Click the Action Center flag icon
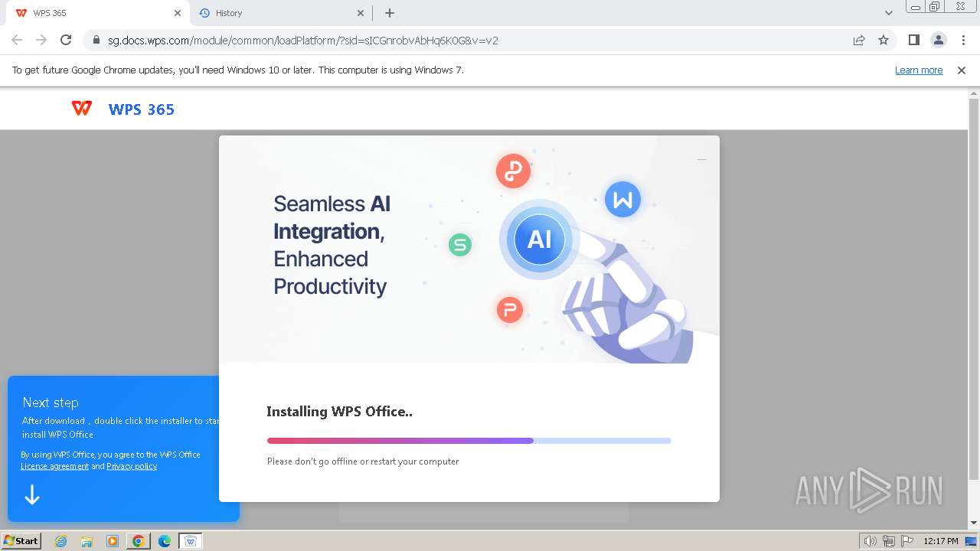The height and width of the screenshot is (551, 980). coord(906,541)
